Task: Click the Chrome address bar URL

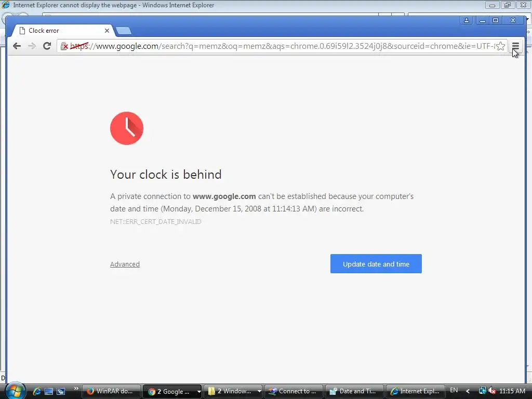Action: (x=282, y=46)
